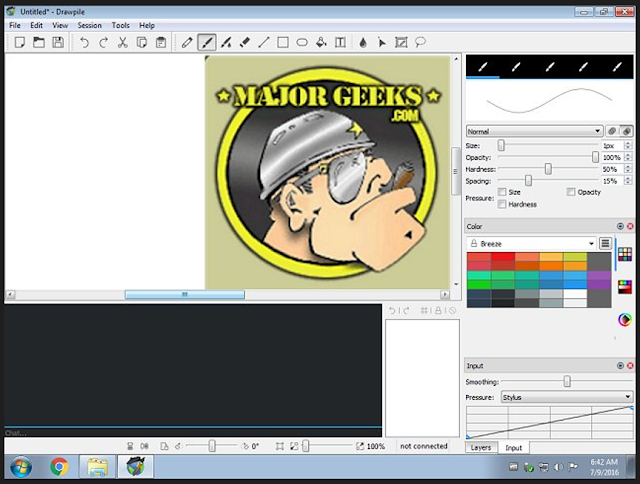
Task: Open the View menu
Action: point(60,25)
